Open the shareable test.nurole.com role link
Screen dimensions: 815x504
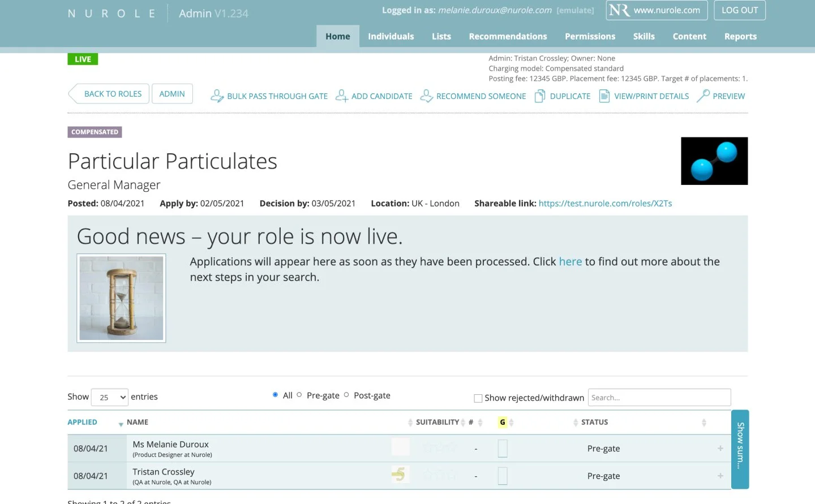point(605,203)
